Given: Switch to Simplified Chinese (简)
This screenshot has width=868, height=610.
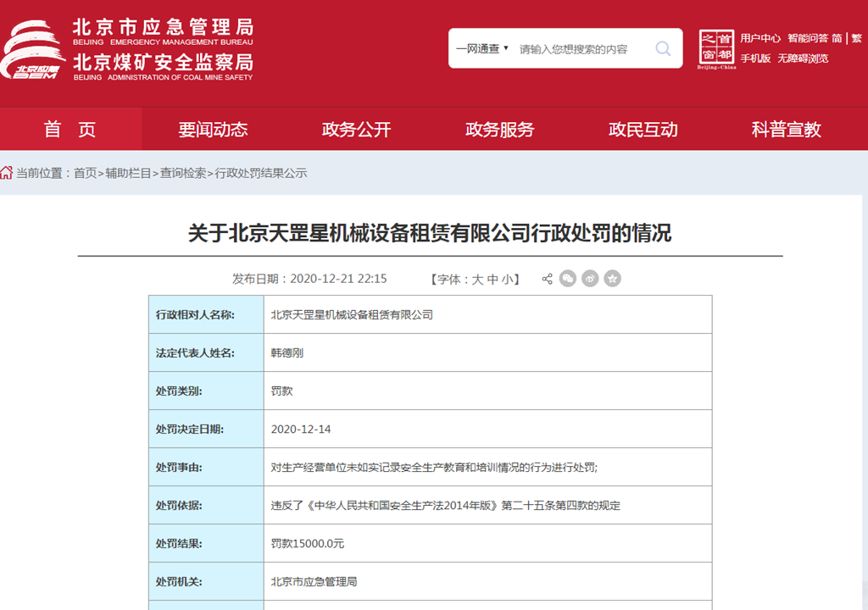Looking at the screenshot, I should tap(837, 38).
